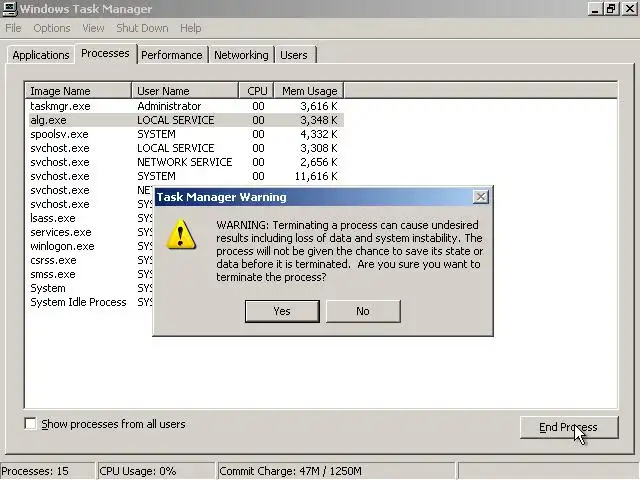Select the winlogon.exe process
Screen dimensions: 640x480
(62, 246)
